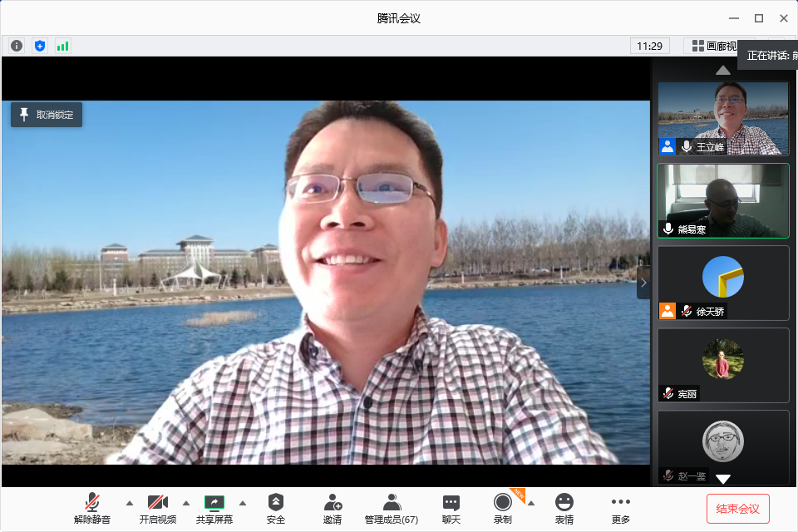Viewport: 798px width, 532px height.
Task: Open the 聊天 chat panel
Action: point(451,508)
